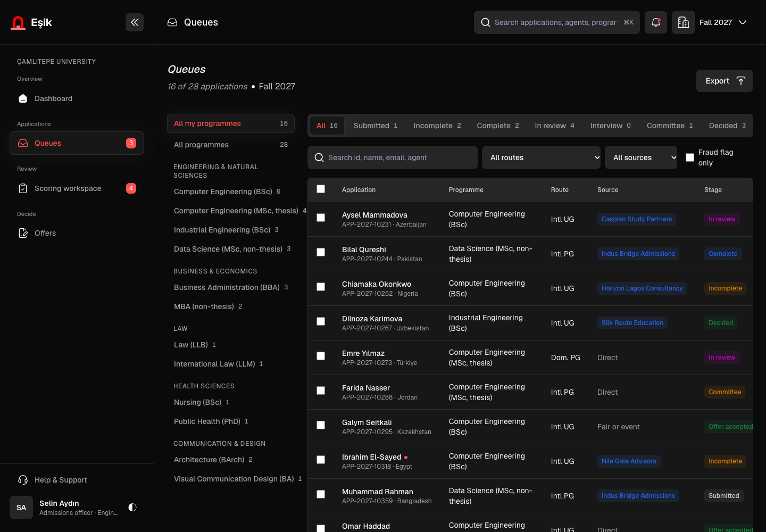Switch to the Committee tab
The height and width of the screenshot is (532, 766).
(670, 126)
